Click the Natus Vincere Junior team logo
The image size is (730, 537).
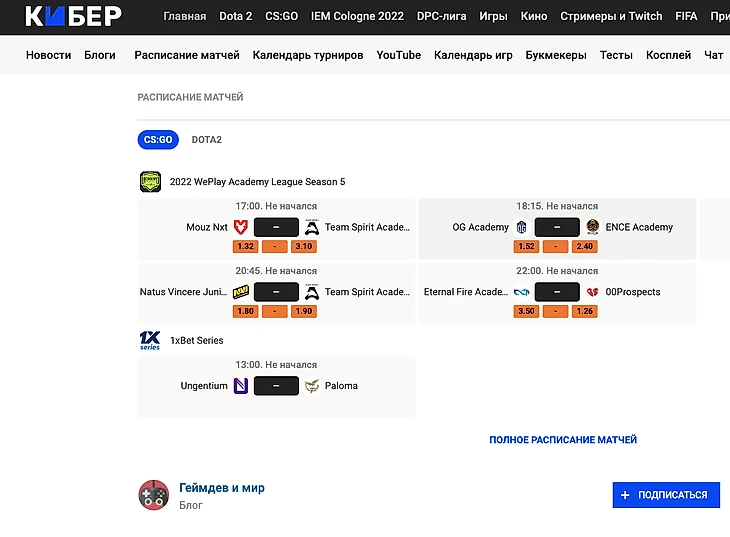point(241,292)
